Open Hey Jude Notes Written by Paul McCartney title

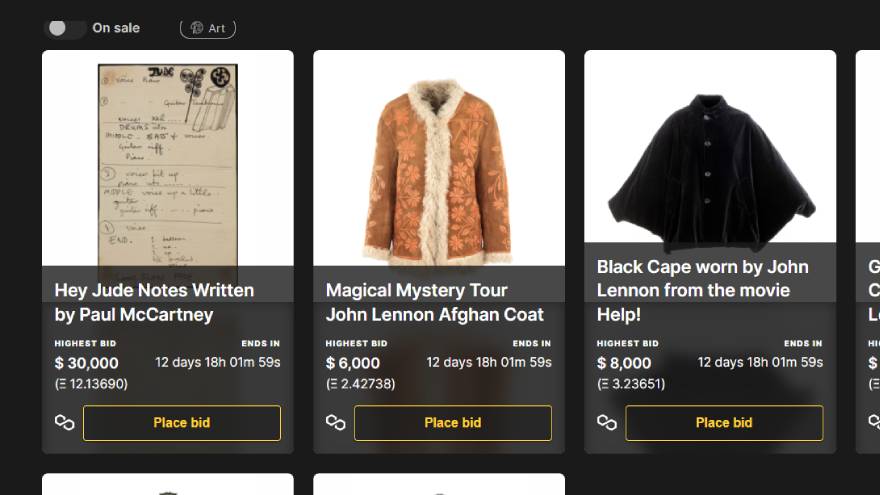click(154, 302)
